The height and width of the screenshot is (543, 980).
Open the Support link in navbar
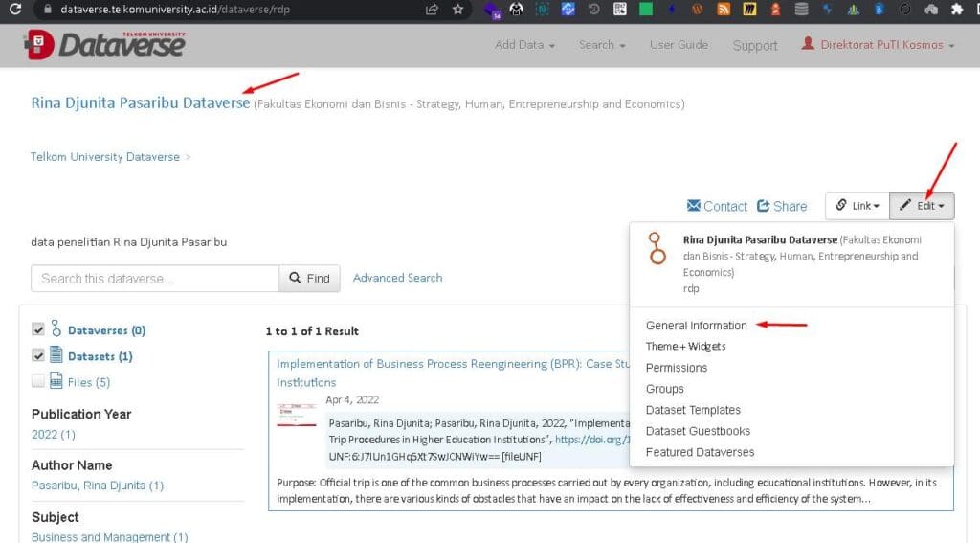point(755,45)
